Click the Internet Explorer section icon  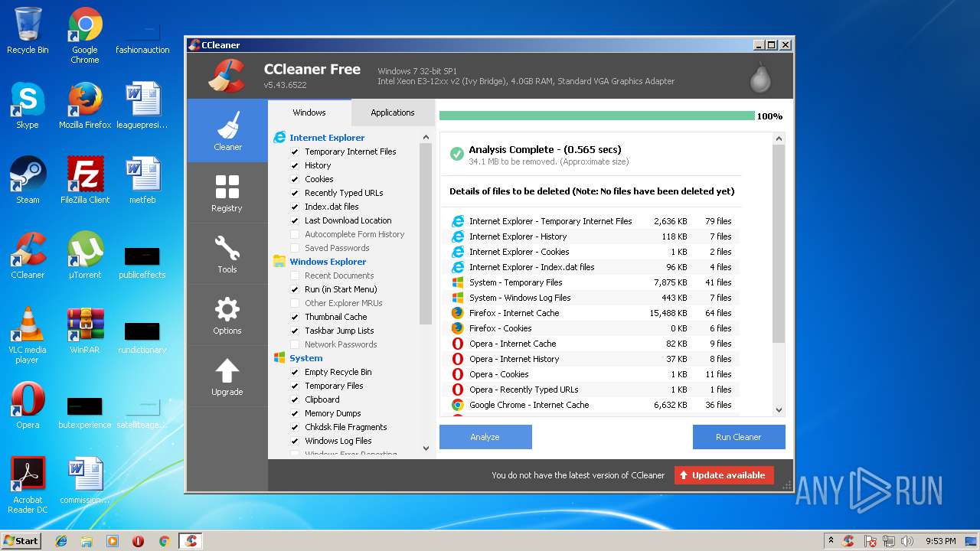pyautogui.click(x=279, y=138)
